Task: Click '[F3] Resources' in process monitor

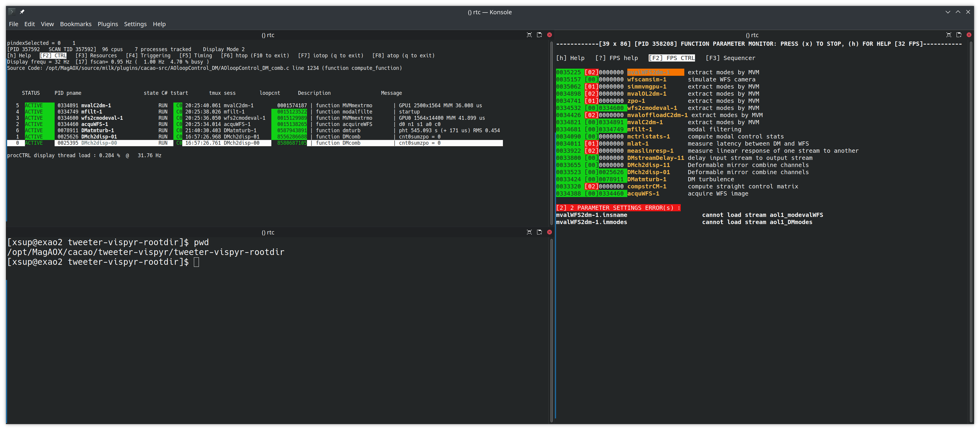Action: click(96, 56)
